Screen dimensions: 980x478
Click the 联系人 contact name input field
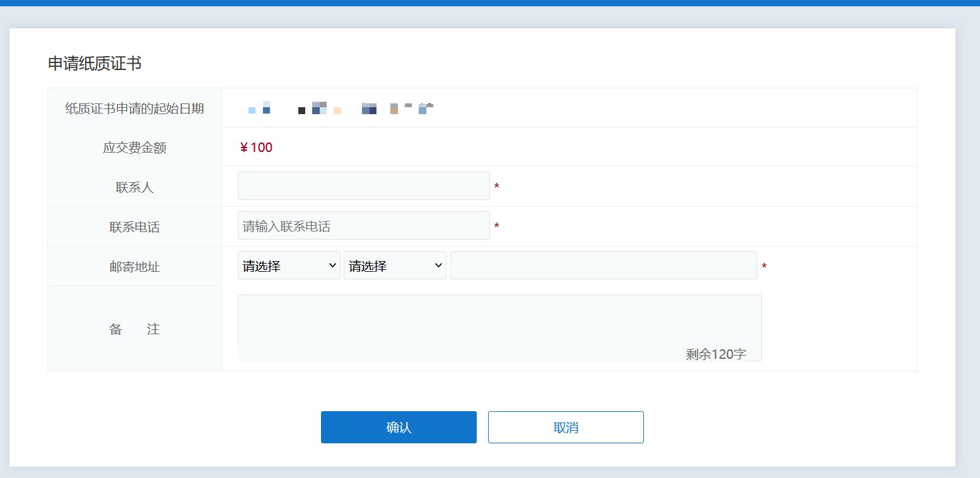(363, 186)
